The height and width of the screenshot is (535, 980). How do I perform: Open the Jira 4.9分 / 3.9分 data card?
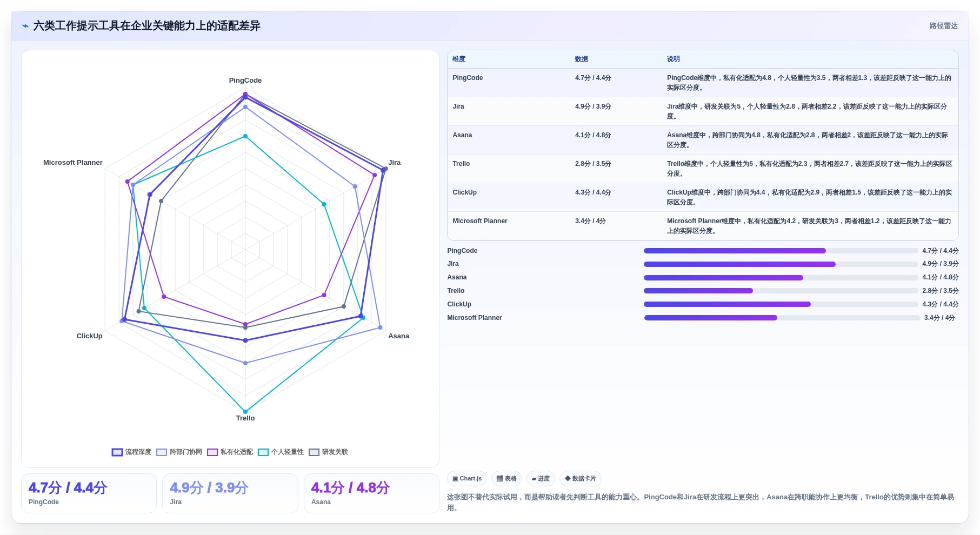[230, 493]
